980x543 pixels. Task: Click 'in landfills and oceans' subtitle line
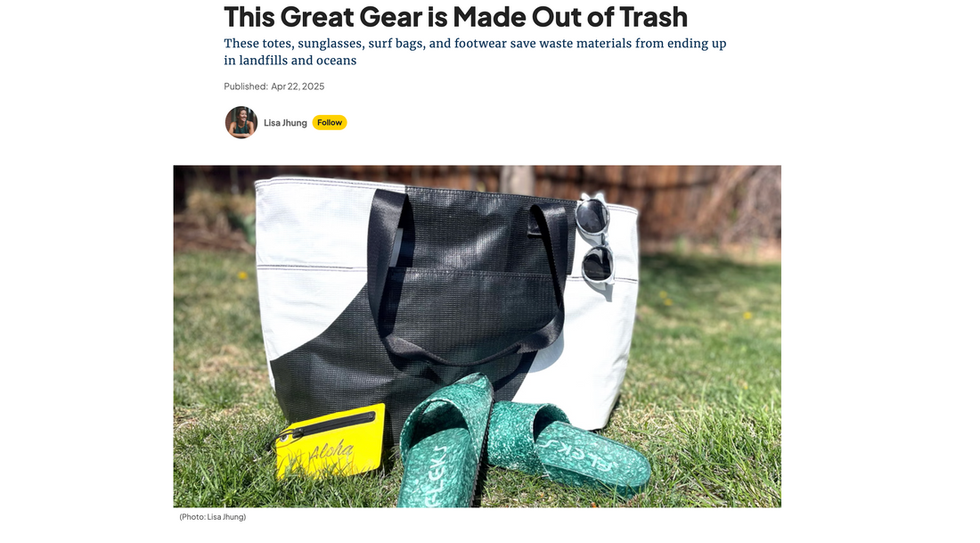click(290, 61)
